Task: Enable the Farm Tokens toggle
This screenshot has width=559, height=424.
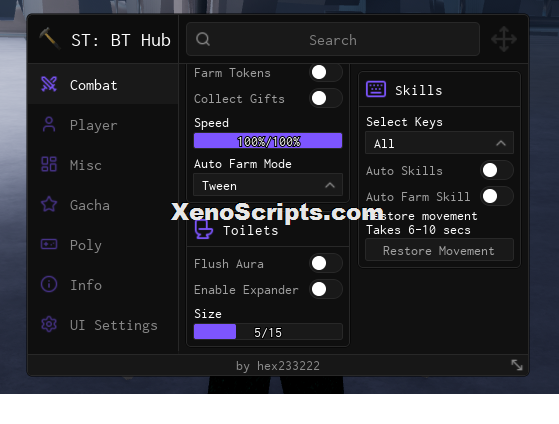Action: [326, 72]
